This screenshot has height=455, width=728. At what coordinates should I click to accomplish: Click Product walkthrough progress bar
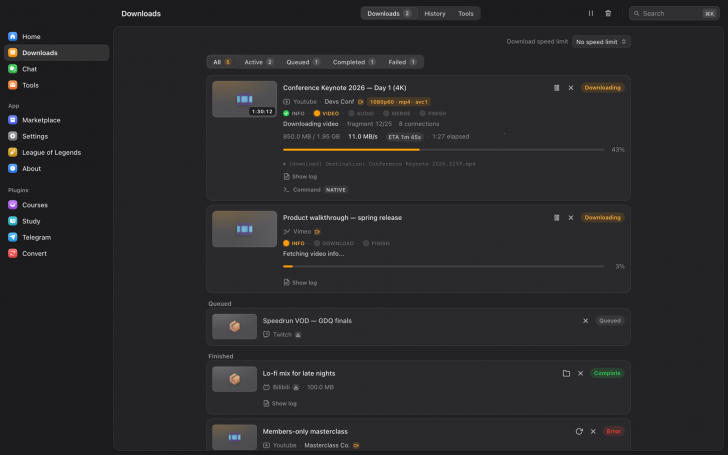click(443, 266)
